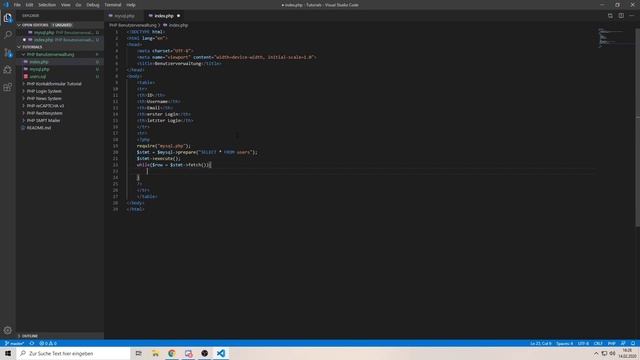Expand the PHP Rechtesystem folder
This screenshot has height=360, width=640.
(60, 113)
